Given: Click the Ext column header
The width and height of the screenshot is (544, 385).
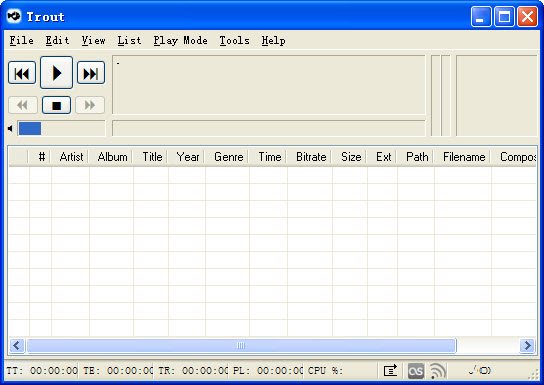Looking at the screenshot, I should 383,157.
